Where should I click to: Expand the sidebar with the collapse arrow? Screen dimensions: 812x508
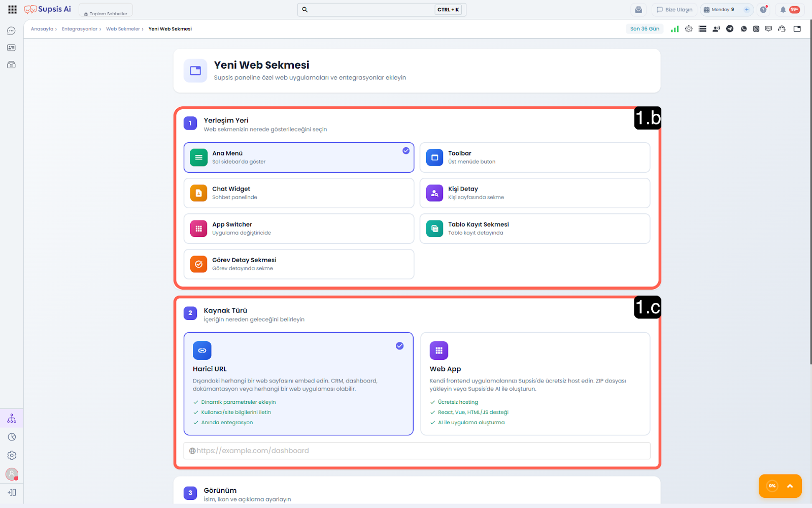pos(12,492)
